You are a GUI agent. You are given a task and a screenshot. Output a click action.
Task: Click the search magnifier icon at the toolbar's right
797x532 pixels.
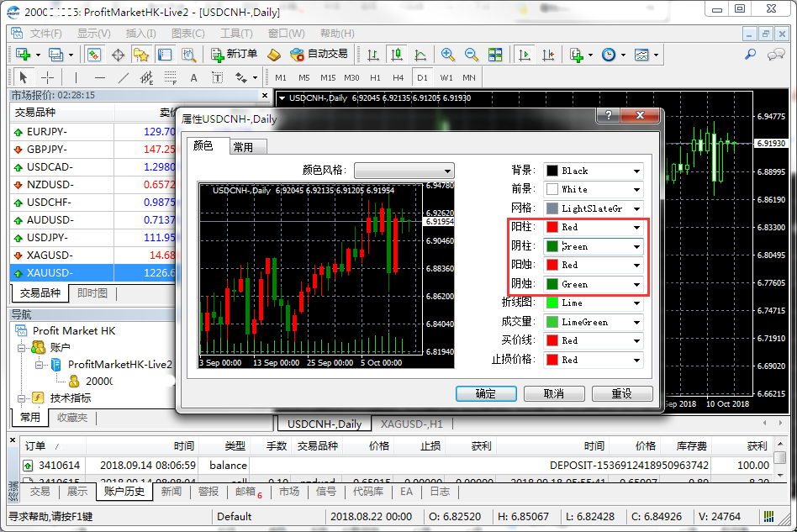[750, 55]
